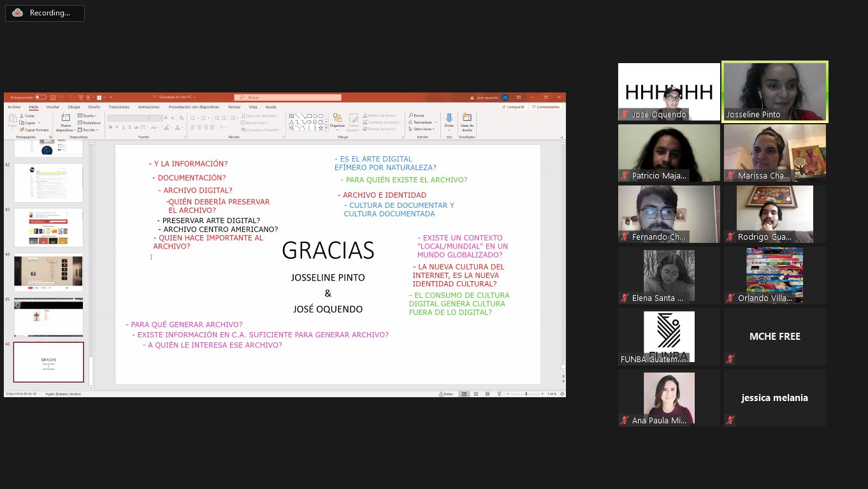Open the Transiciones ribbon tab
The width and height of the screenshot is (868, 489).
pyautogui.click(x=119, y=107)
